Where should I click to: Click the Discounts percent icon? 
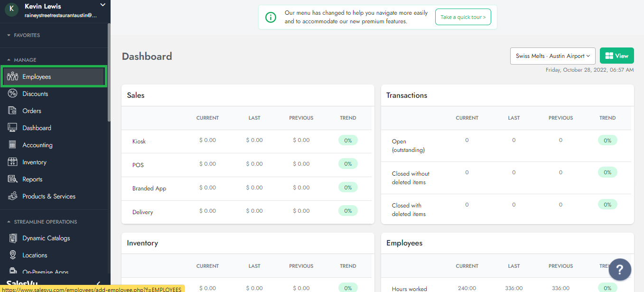13,94
